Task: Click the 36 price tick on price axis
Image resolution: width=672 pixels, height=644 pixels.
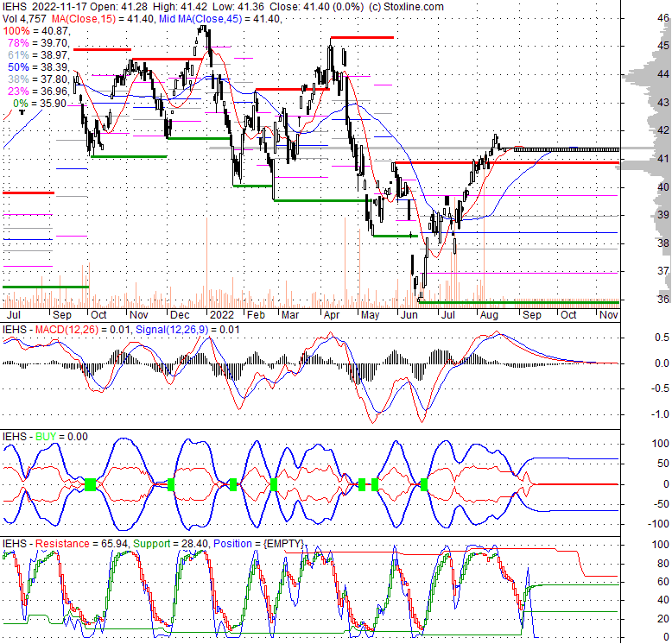Action: [x=663, y=299]
